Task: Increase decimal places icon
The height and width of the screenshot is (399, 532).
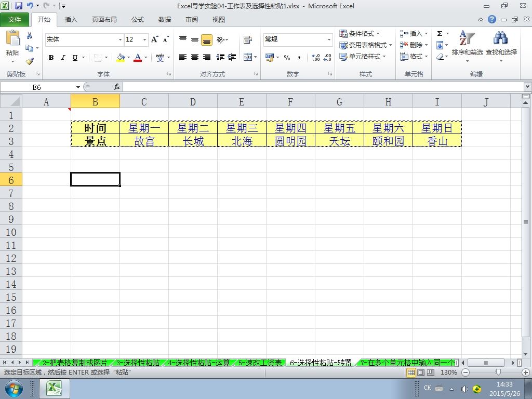Action: click(315, 57)
